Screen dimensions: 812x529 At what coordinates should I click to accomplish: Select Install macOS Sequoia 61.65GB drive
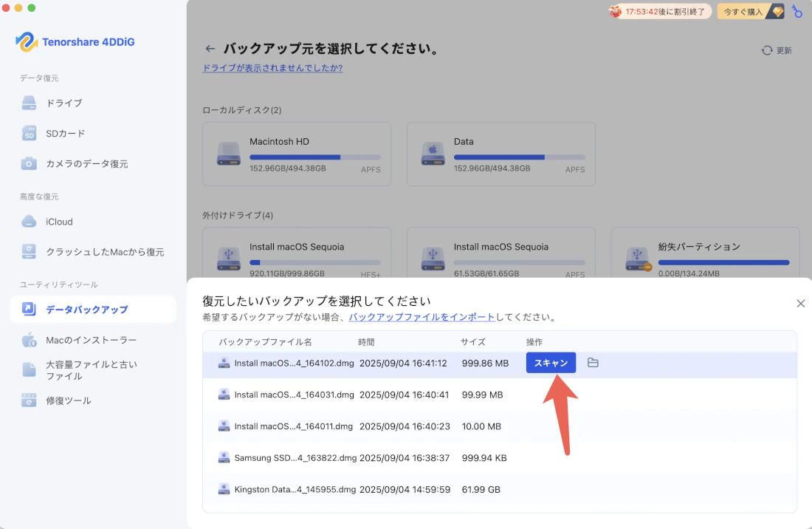coord(500,253)
